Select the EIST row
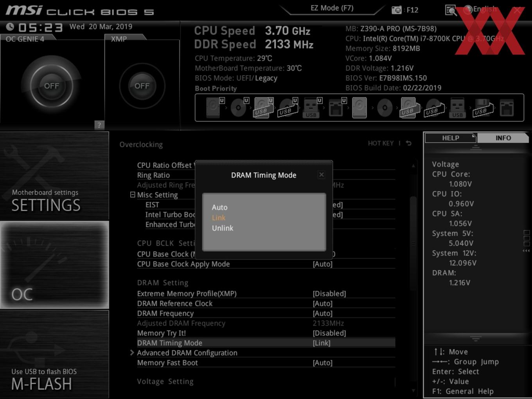532x399 pixels. coord(270,205)
